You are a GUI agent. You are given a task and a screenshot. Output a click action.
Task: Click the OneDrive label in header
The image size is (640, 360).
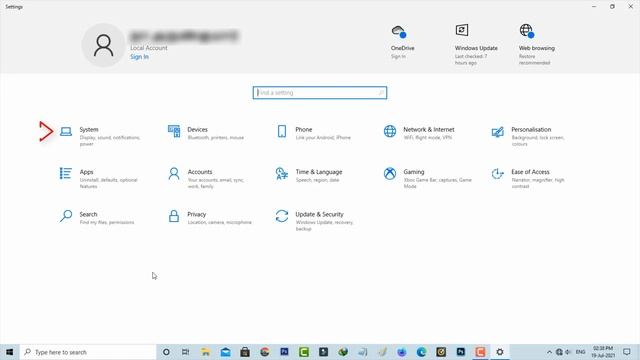point(402,48)
